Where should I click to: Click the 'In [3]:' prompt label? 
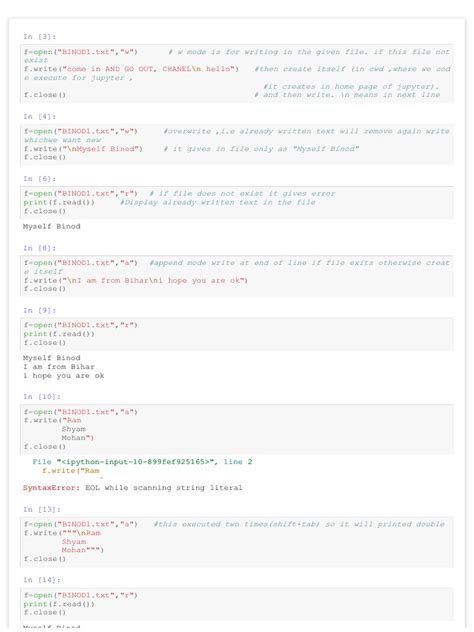pyautogui.click(x=40, y=37)
